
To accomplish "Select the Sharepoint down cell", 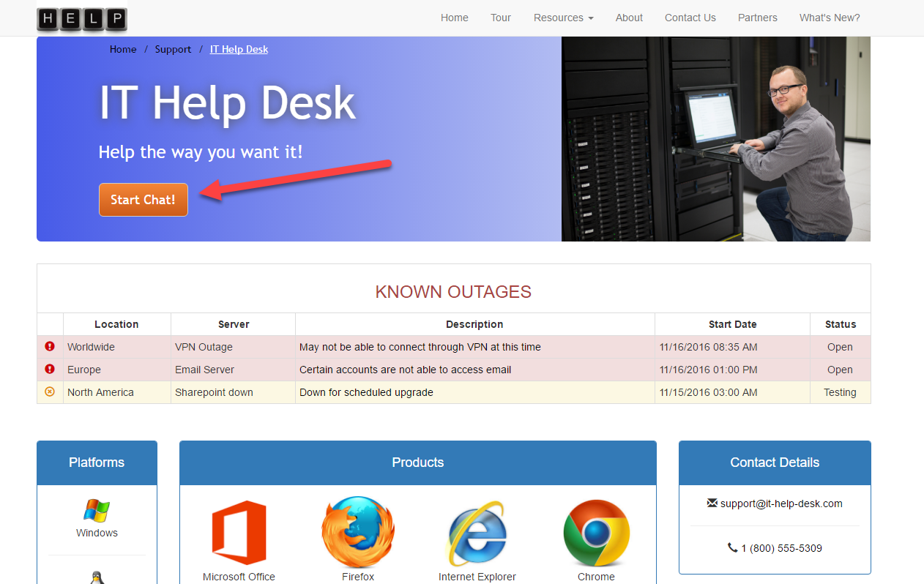I will click(234, 392).
